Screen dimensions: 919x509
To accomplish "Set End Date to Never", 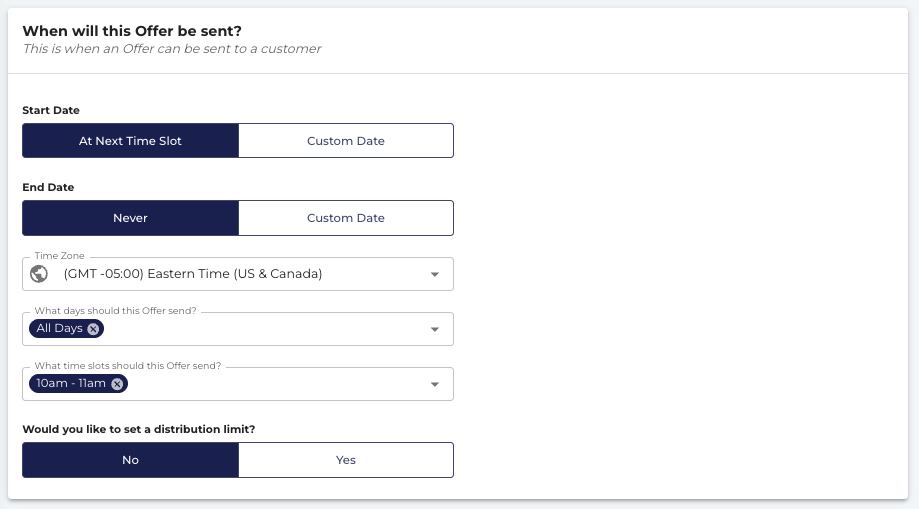I will 130,218.
